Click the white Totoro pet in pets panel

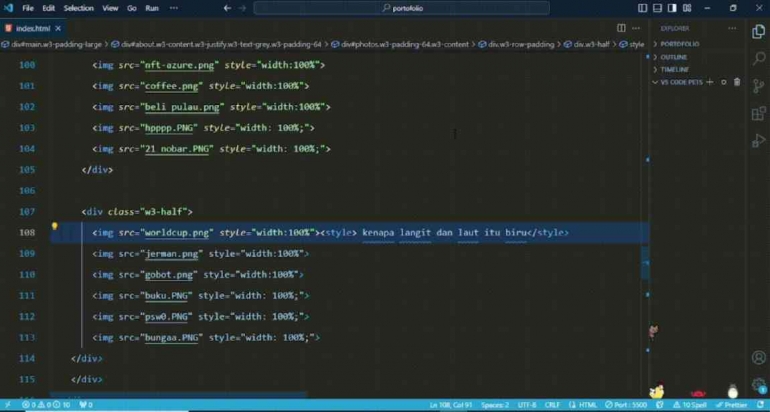733,391
